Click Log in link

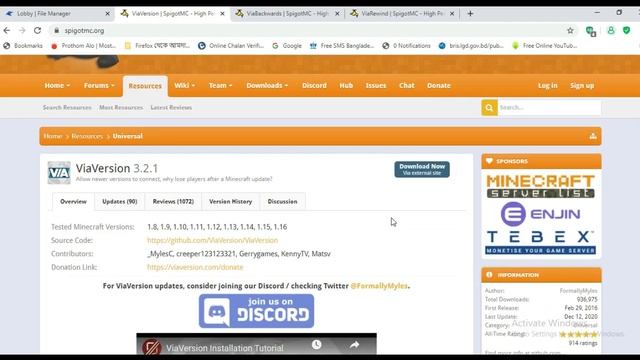pyautogui.click(x=547, y=86)
